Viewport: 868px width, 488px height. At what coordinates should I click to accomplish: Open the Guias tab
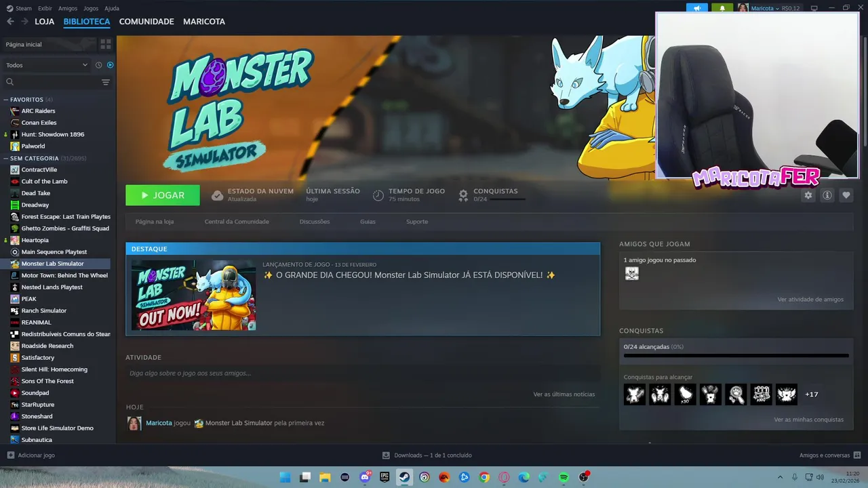click(x=368, y=222)
